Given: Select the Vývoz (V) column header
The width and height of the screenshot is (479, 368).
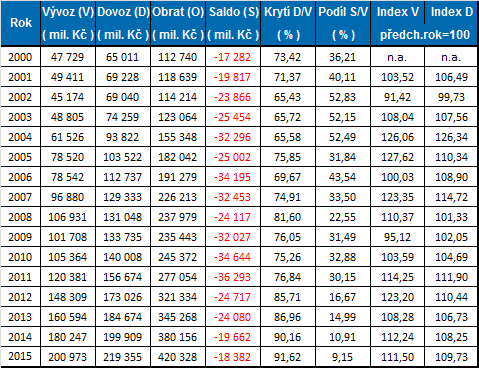Looking at the screenshot, I should (x=68, y=23).
